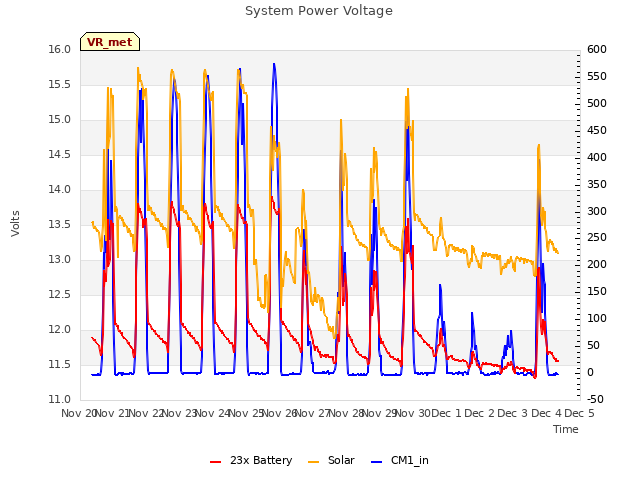The image size is (640, 480).
Task: Click the 15.5 left axis tick label
Action: pyautogui.click(x=60, y=84)
